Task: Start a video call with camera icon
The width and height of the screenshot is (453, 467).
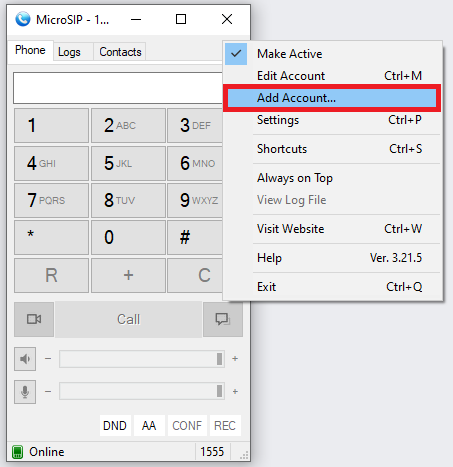Action: point(34,319)
